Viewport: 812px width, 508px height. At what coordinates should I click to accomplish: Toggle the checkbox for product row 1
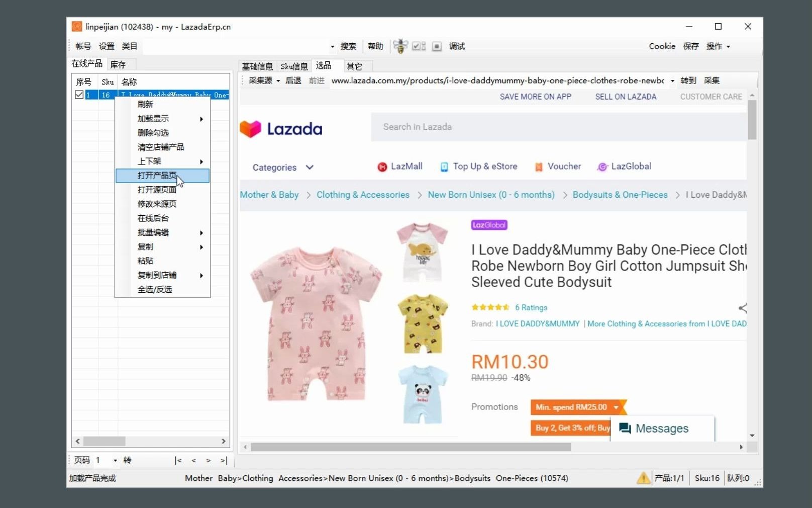(79, 95)
